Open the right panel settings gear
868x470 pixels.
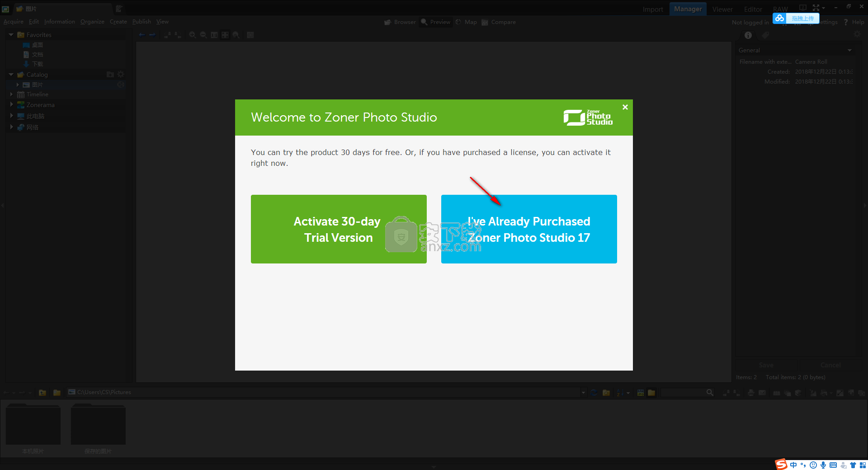857,34
